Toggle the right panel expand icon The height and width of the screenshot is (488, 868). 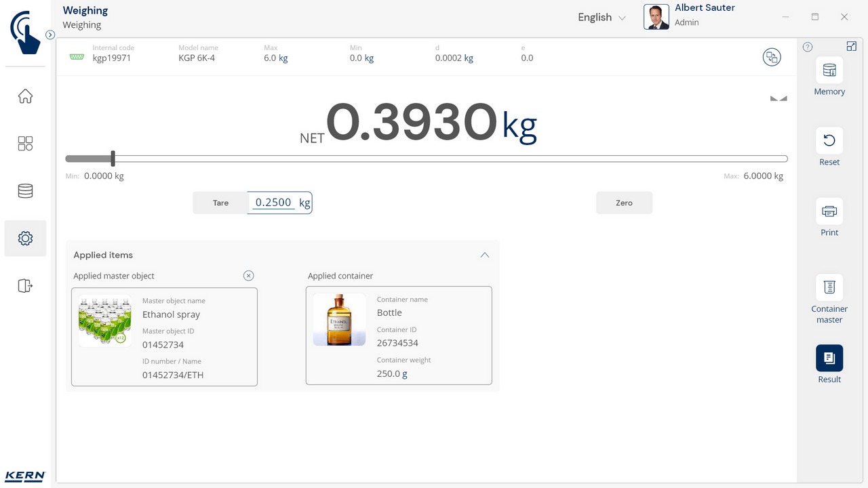coord(852,46)
